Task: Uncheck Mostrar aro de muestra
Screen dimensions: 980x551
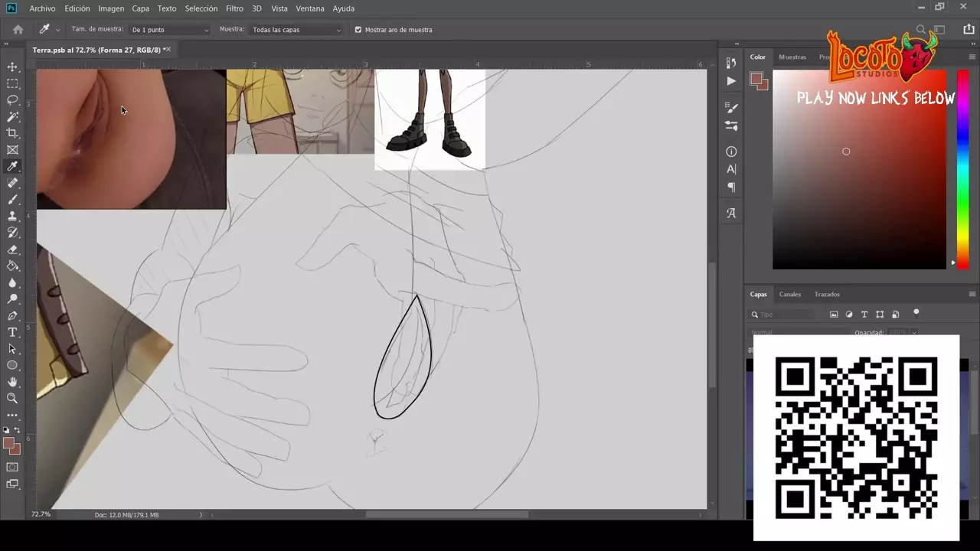Action: (x=358, y=30)
